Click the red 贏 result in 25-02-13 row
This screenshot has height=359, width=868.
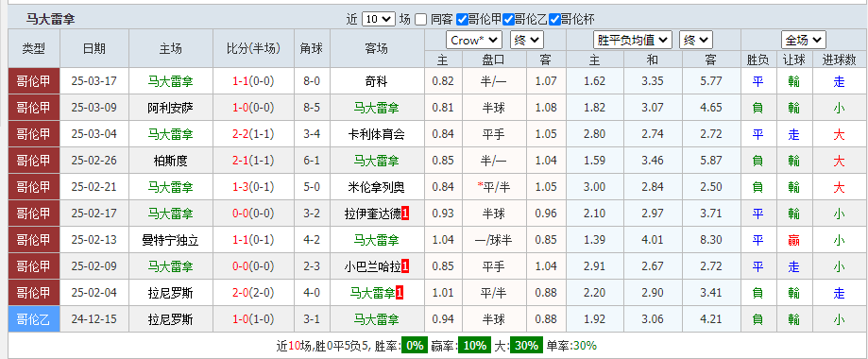[793, 240]
